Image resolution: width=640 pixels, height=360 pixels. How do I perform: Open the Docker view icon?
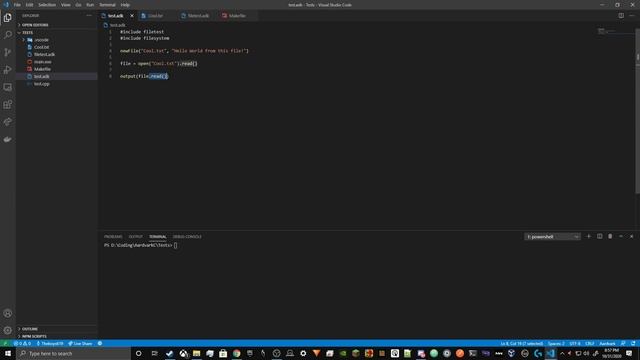point(7,139)
